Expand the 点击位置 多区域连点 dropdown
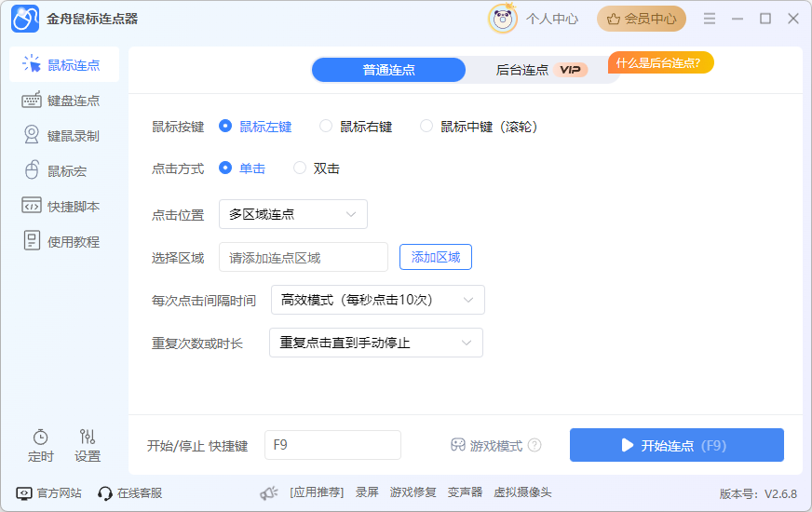This screenshot has width=812, height=512. 293,214
